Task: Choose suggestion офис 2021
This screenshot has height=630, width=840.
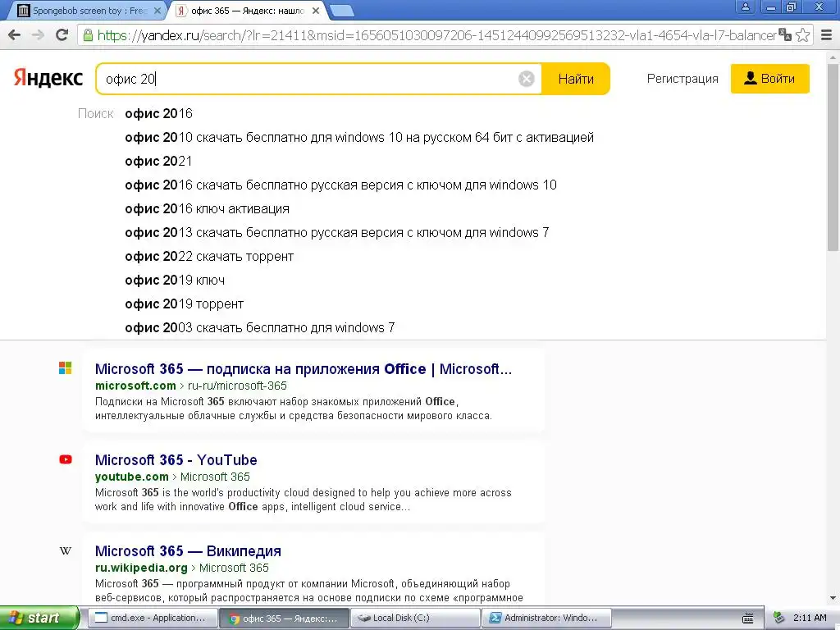Action: (158, 162)
